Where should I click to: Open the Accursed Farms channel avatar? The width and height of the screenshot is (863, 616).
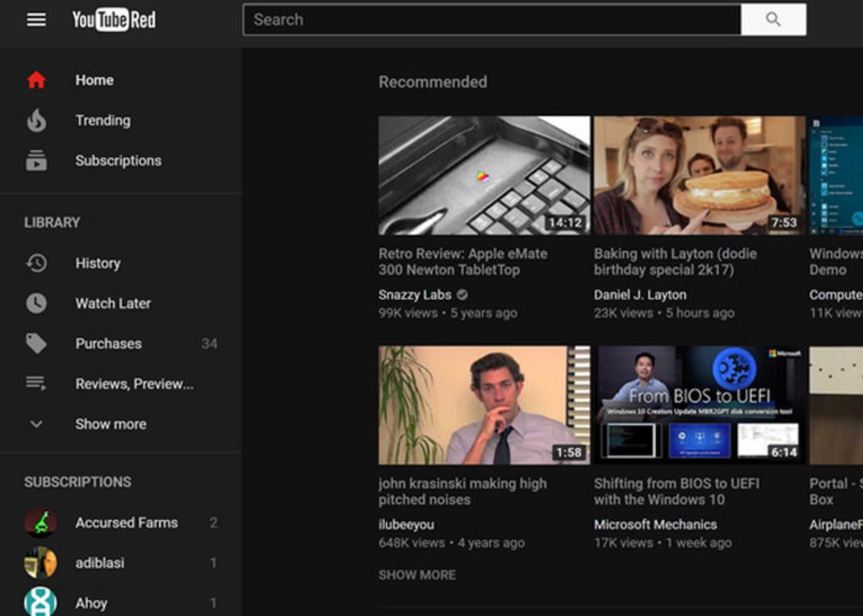pos(40,523)
